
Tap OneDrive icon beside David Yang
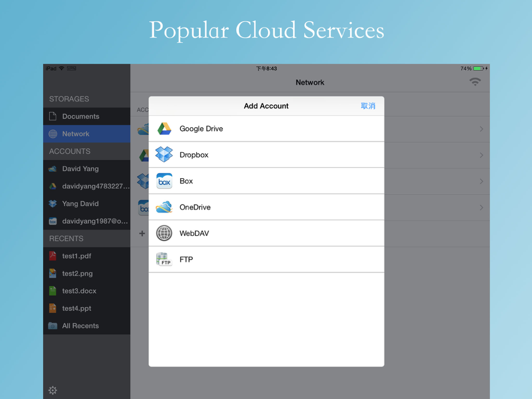pos(53,169)
